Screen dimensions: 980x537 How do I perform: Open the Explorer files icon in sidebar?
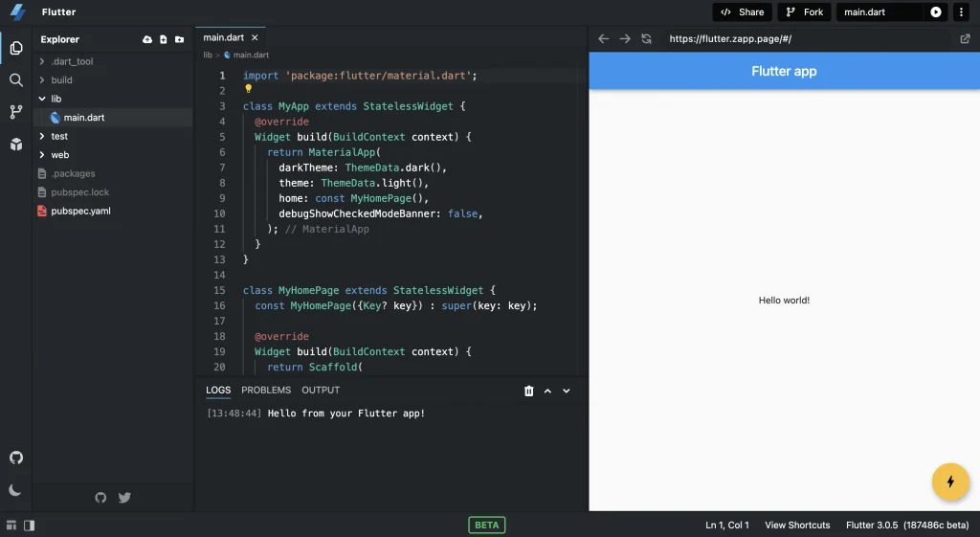(x=16, y=48)
